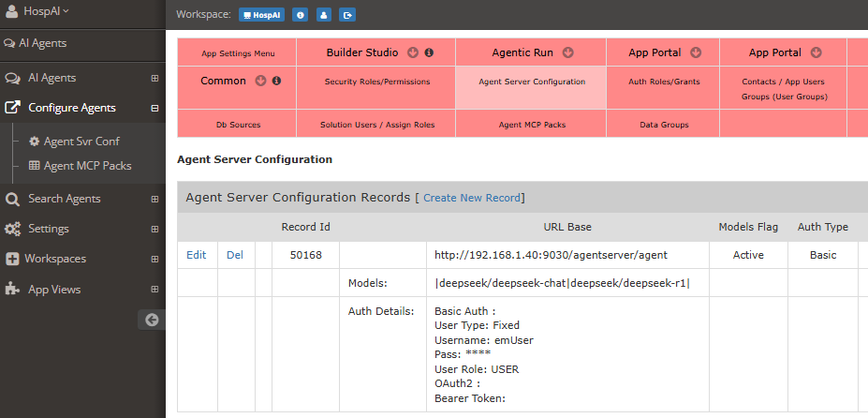Image resolution: width=868 pixels, height=418 pixels.
Task: Open Security Roles/Permissions
Action: click(377, 82)
